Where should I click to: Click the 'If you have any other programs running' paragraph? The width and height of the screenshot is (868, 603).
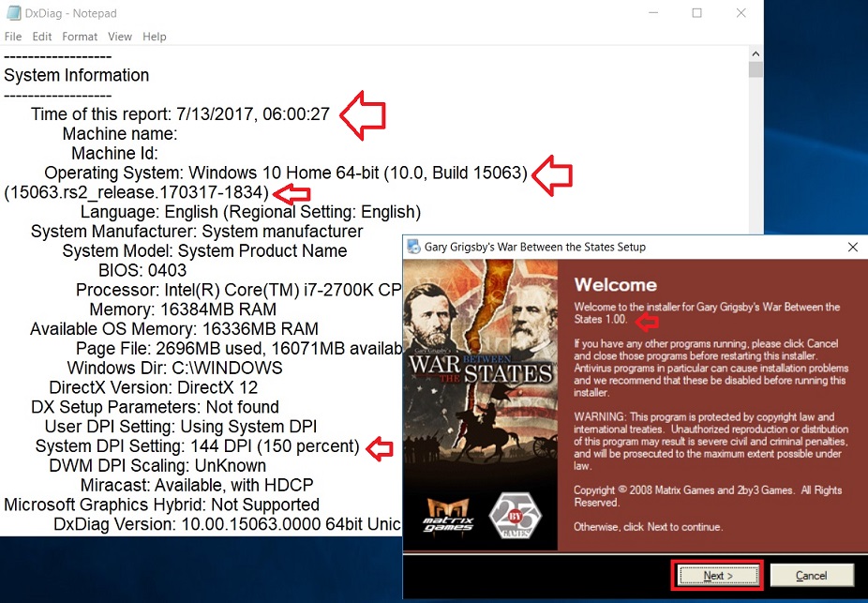711,368
